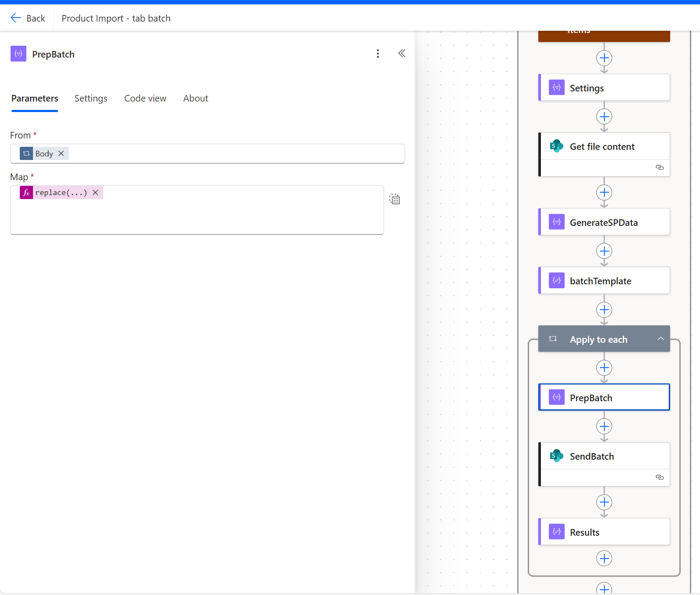Select the Get file content action
Screen dimensions: 700x595
coord(602,147)
